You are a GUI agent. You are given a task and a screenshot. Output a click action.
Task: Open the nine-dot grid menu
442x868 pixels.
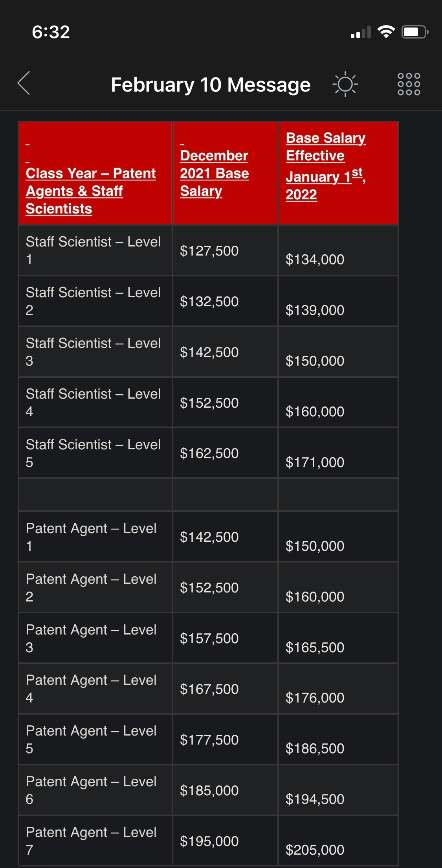[x=409, y=84]
